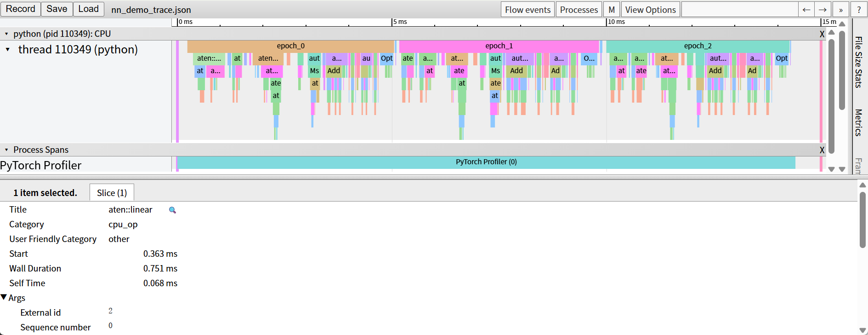Click details panel scroll down arrow
This screenshot has width=868, height=335.
(862, 330)
